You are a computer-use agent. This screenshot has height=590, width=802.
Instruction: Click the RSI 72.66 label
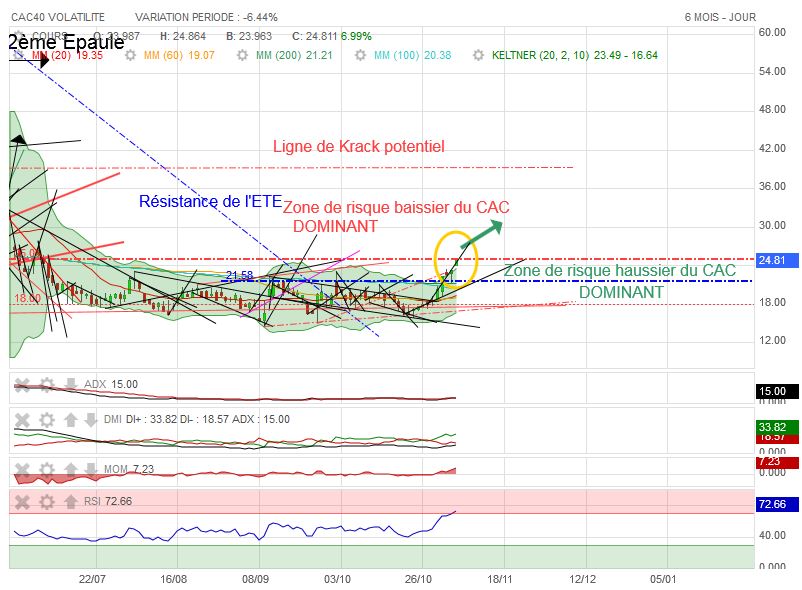(x=108, y=502)
